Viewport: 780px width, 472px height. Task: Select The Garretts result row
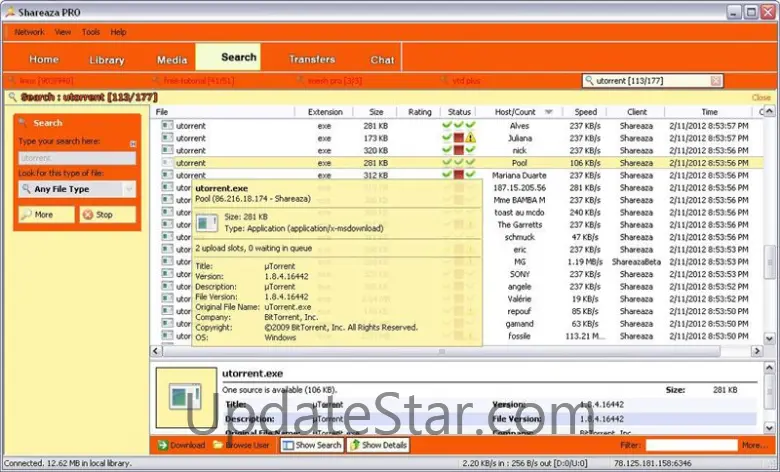tap(519, 225)
